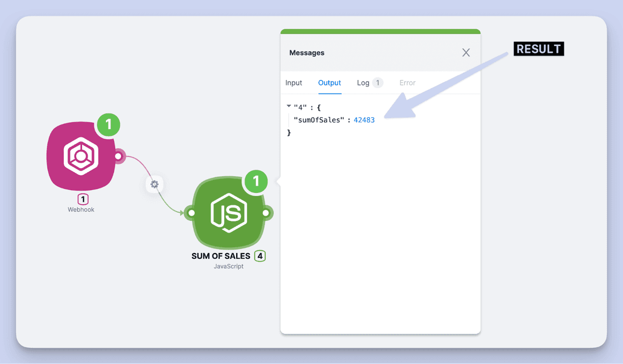623x364 pixels.
Task: Switch to the Error tab
Action: (408, 83)
